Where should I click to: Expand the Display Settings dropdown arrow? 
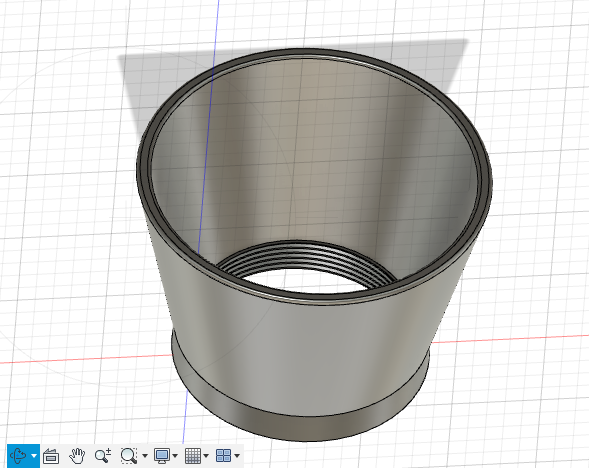175,456
